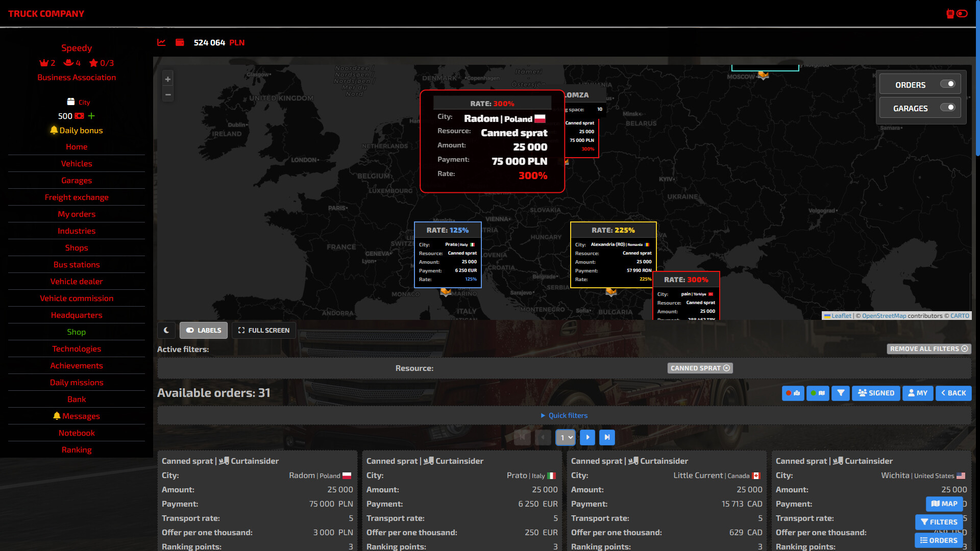Remove the CANNED SPRAT filter chip
The height and width of the screenshot is (551, 980).
[x=727, y=368]
